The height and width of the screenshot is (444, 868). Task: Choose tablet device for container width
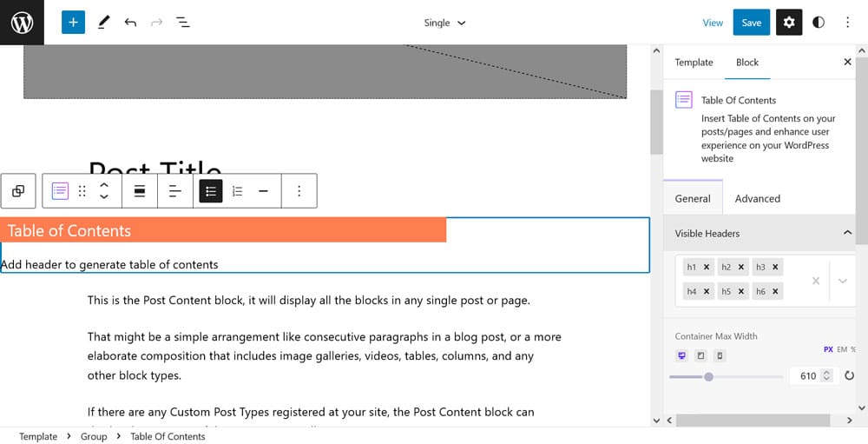point(700,355)
